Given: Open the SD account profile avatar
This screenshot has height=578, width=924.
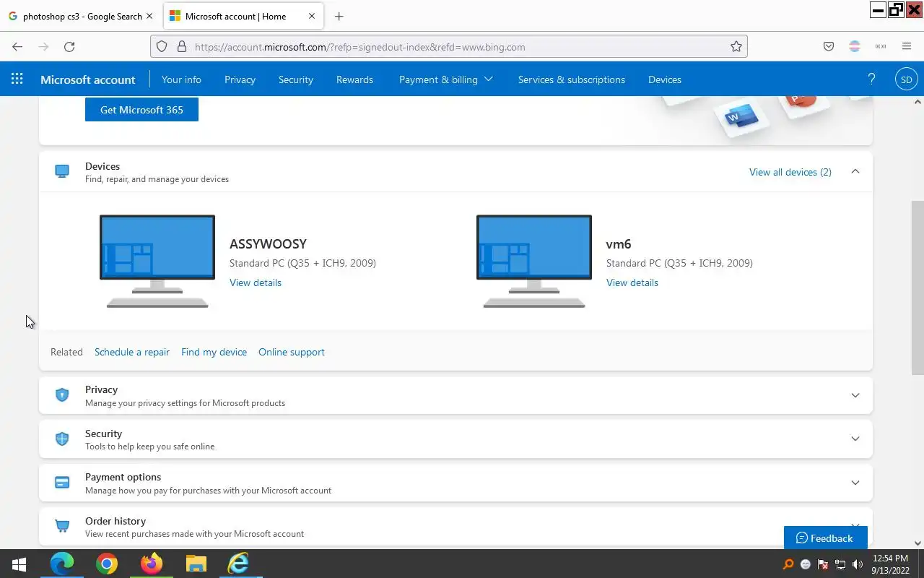Looking at the screenshot, I should [x=906, y=79].
